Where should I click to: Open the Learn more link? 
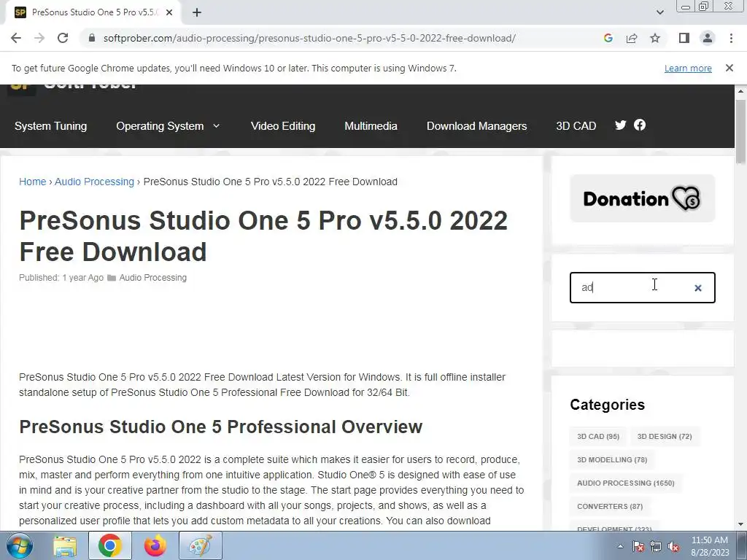tap(688, 68)
